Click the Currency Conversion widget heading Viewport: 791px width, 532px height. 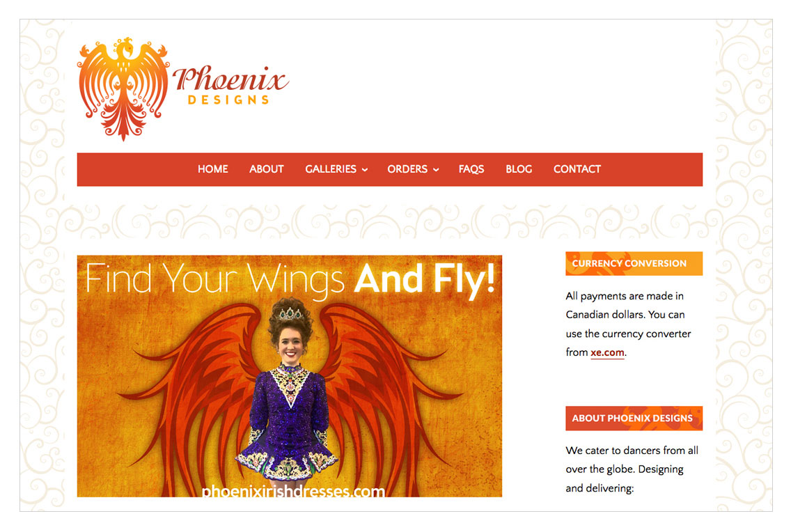point(634,263)
